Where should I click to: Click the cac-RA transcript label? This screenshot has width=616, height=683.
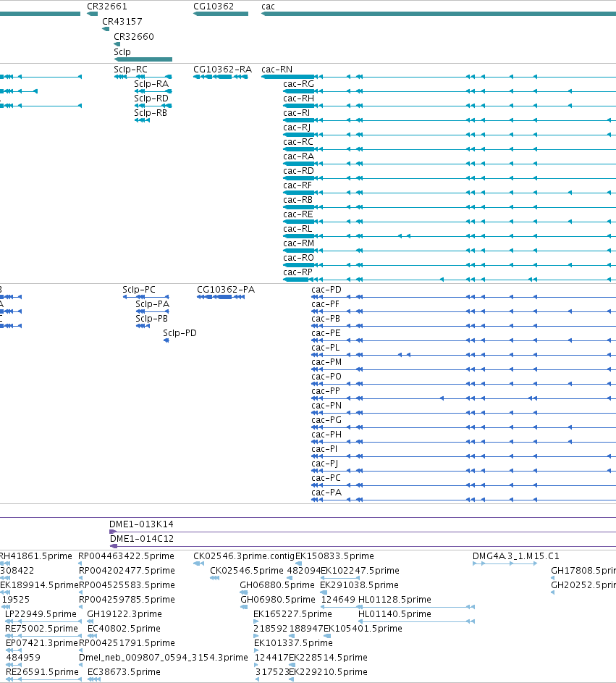[299, 156]
